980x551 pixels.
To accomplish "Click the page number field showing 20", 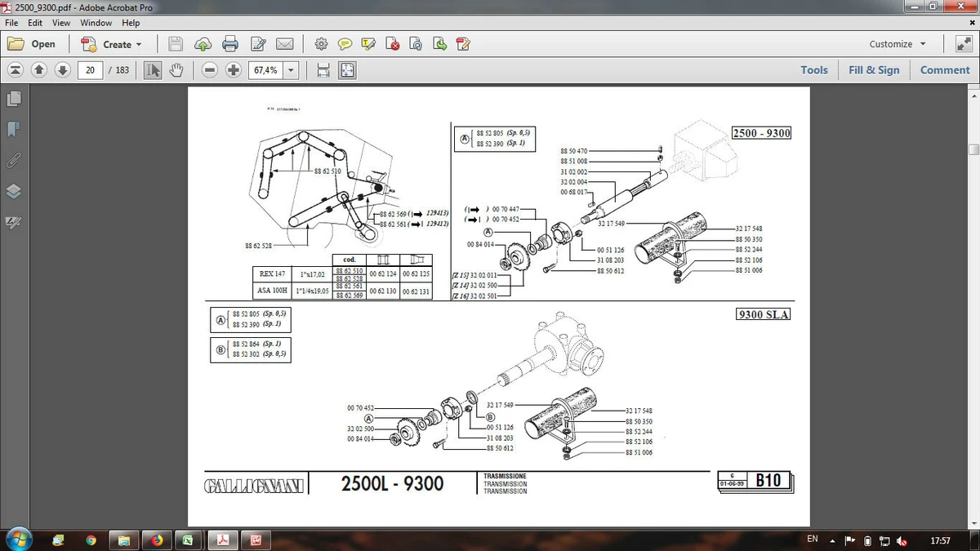I will 91,70.
